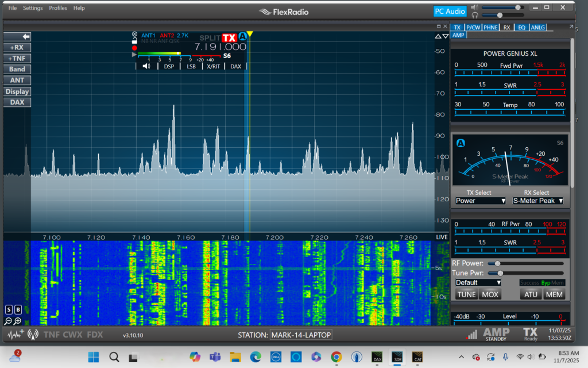Screen dimensions: 588x368
Task: Open the Settings menu
Action: click(33, 7)
